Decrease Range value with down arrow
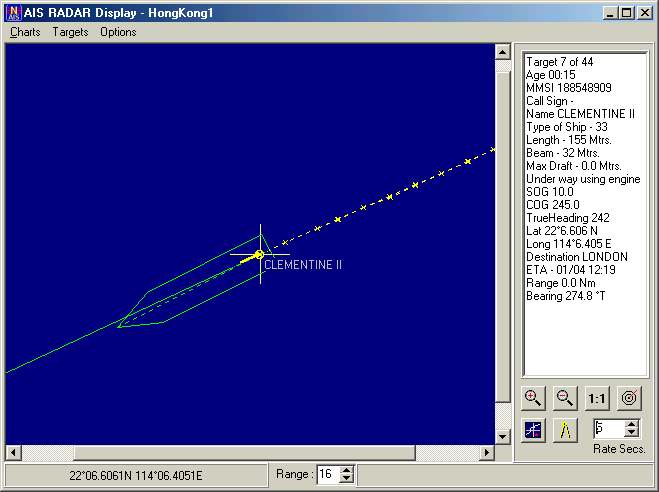Screen dimensions: 659x492 [346, 479]
